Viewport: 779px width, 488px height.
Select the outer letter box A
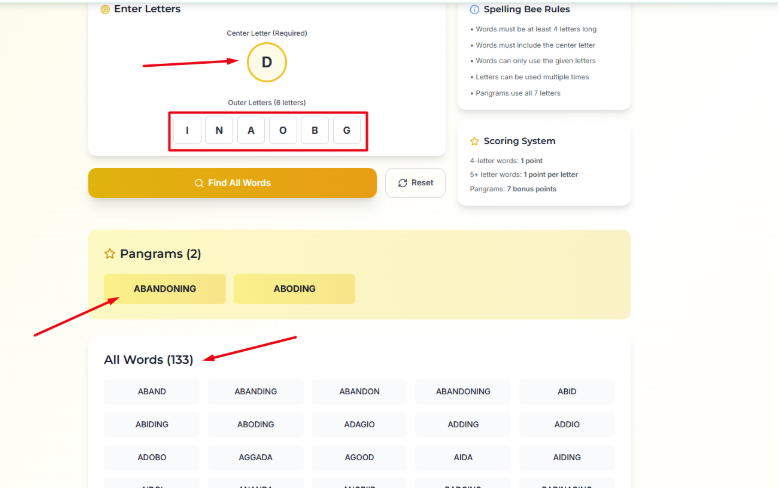pyautogui.click(x=251, y=130)
